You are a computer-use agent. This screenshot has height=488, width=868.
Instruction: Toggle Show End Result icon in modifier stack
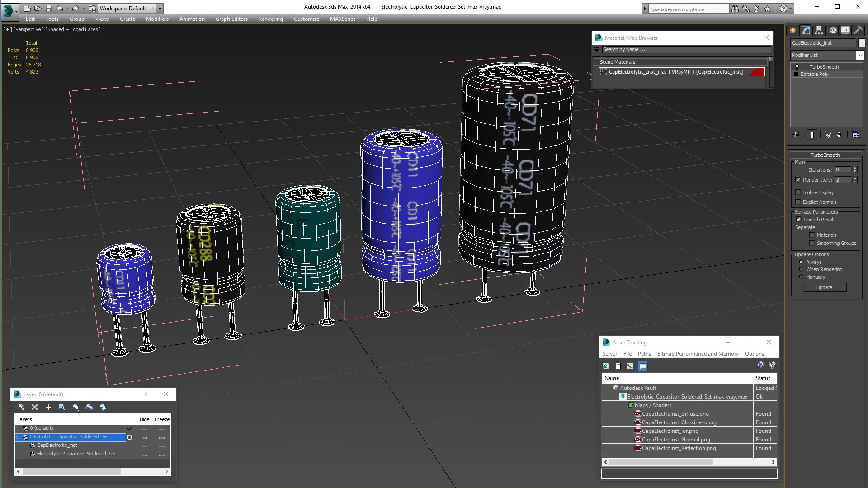pos(812,135)
